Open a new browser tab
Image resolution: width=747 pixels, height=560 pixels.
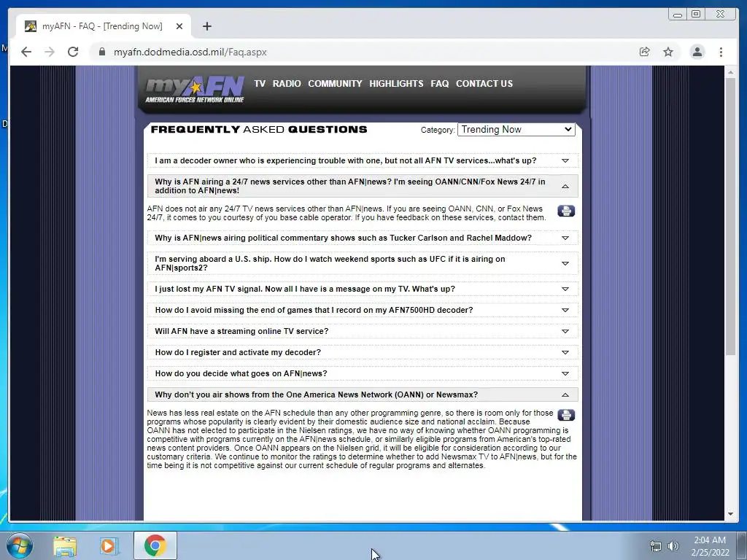tap(206, 26)
